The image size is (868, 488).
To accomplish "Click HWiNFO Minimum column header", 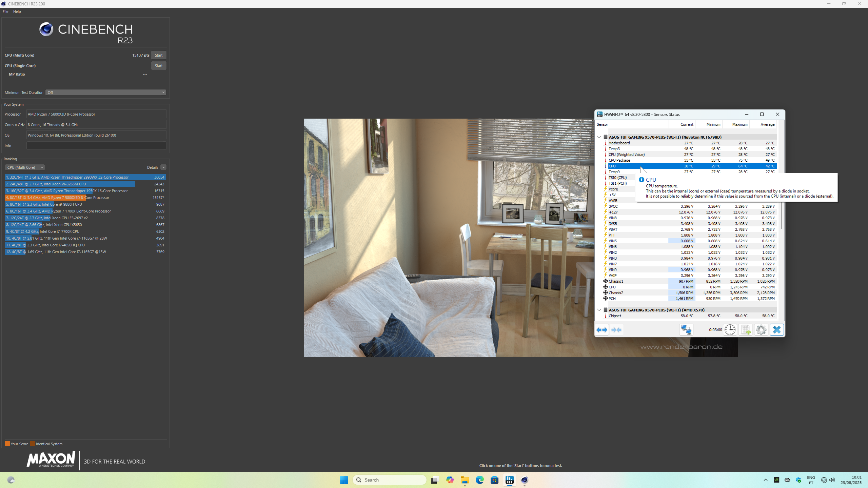I will pos(709,124).
